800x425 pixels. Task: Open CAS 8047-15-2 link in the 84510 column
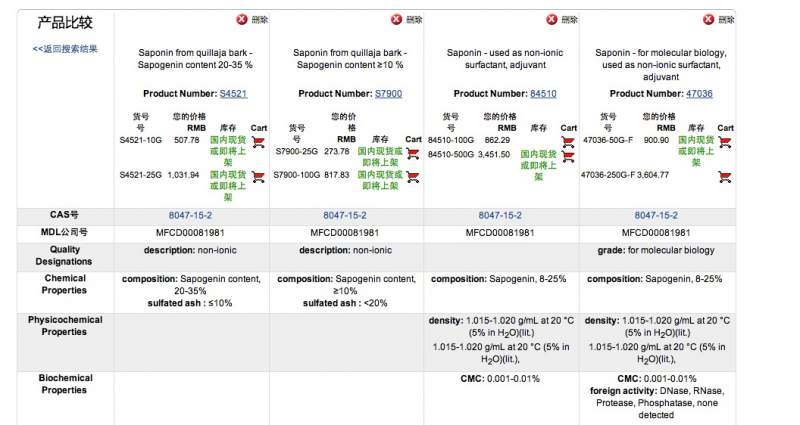(x=502, y=215)
